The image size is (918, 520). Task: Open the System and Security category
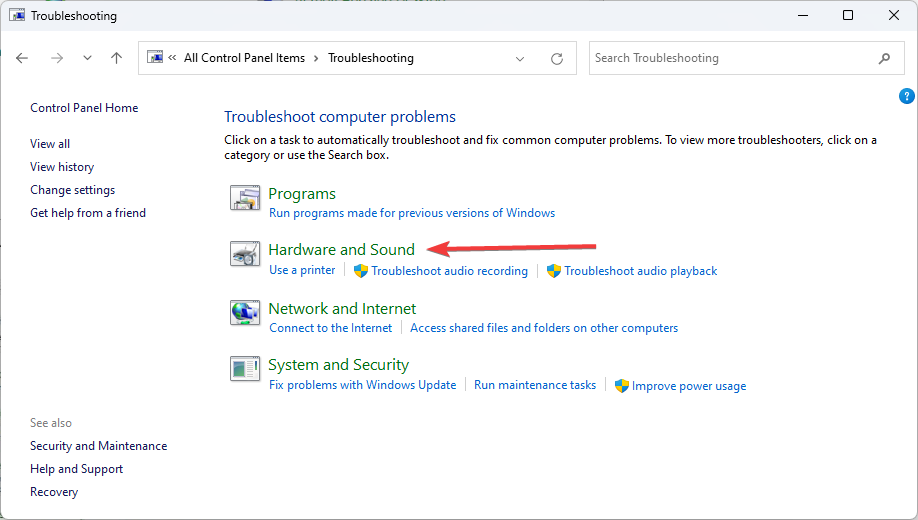point(338,365)
